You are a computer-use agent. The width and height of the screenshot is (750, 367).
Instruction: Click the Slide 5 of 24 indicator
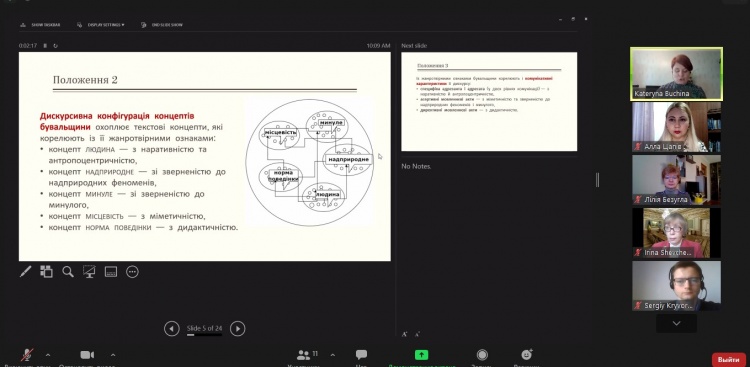click(204, 328)
